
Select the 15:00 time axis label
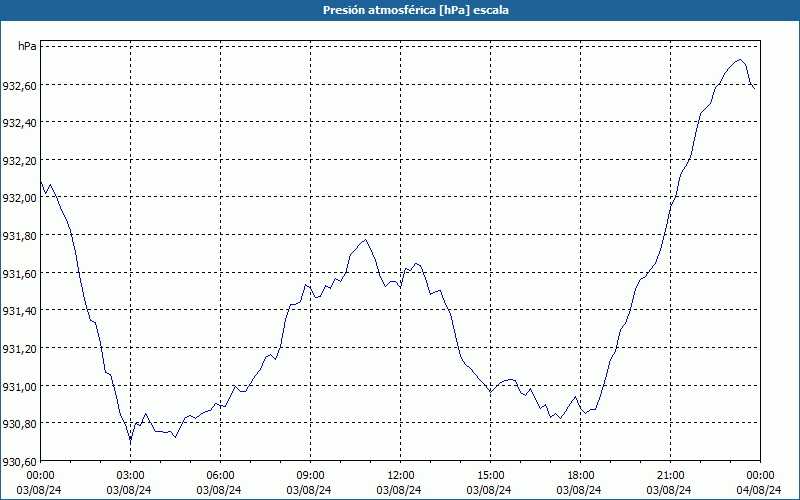[490, 476]
